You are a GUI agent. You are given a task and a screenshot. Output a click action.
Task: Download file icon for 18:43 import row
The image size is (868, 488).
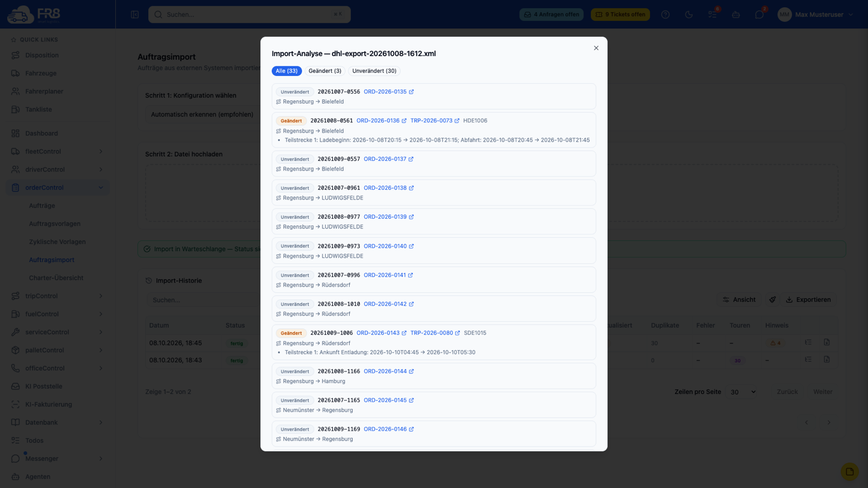[827, 360]
